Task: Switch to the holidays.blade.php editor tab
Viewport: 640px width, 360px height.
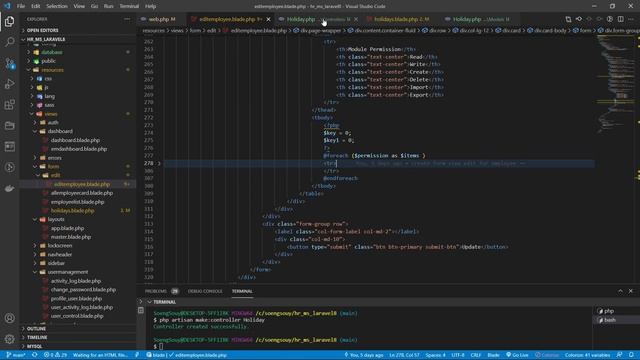Action: pos(401,19)
